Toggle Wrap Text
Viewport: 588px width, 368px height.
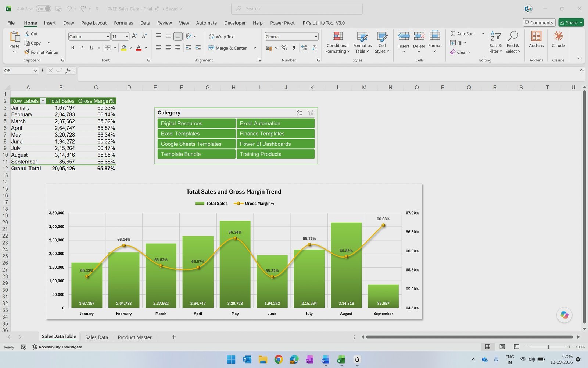[x=222, y=36]
